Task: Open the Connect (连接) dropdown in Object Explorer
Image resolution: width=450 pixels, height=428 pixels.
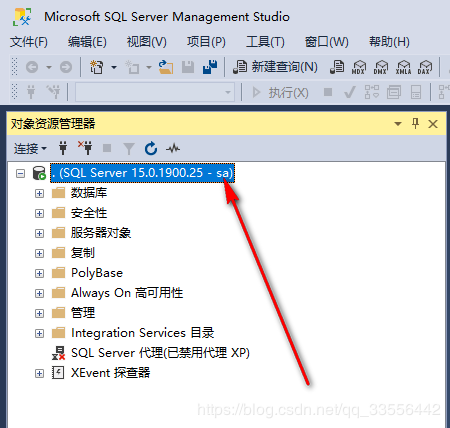Action: (x=30, y=148)
